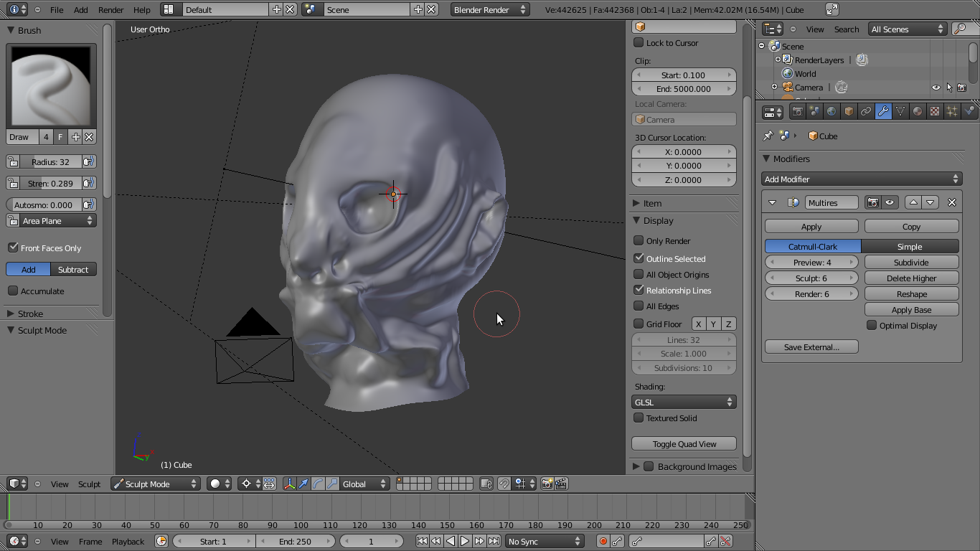
Task: Open the Sculpt menu in the viewport header
Action: 89,484
